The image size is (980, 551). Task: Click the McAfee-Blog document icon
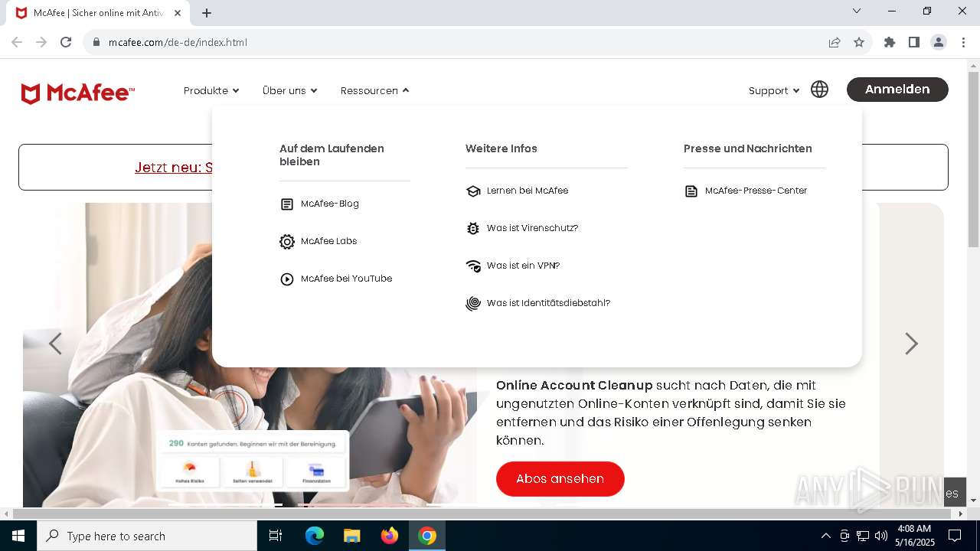287,204
